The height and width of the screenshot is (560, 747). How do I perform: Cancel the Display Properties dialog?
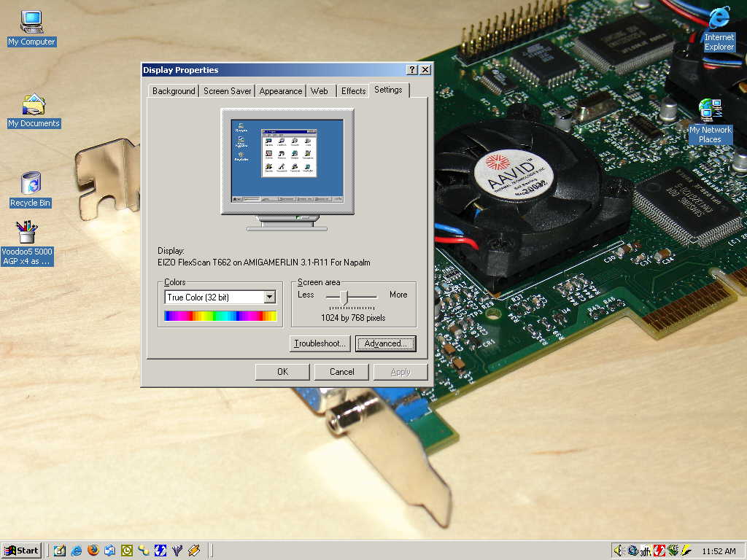coord(341,372)
